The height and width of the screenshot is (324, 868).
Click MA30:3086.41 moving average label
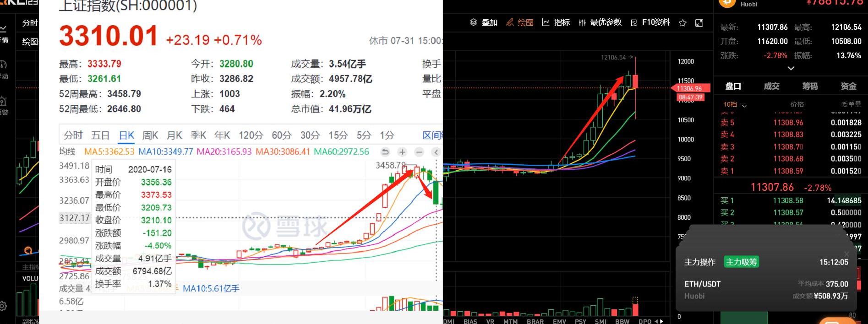tap(283, 151)
